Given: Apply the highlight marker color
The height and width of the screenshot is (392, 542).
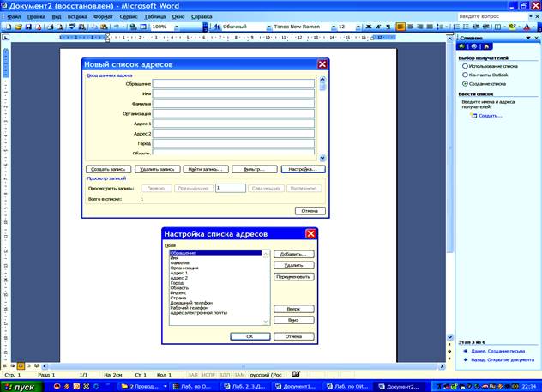Looking at the screenshot, I should pyautogui.click(x=512, y=27).
